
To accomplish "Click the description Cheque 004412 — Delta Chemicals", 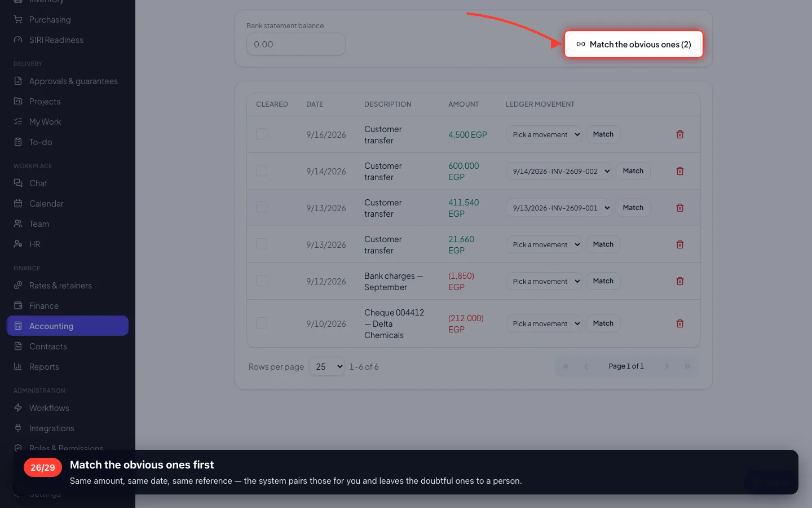I will click(394, 324).
